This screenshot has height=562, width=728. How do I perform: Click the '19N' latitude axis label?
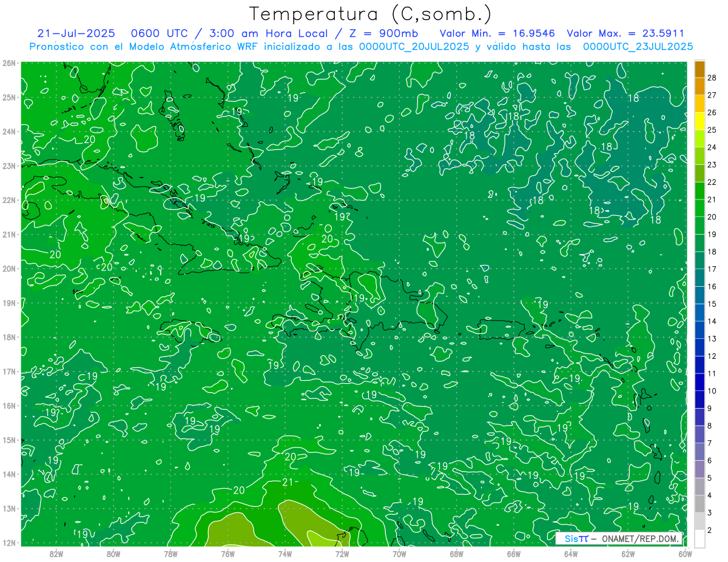[8, 303]
